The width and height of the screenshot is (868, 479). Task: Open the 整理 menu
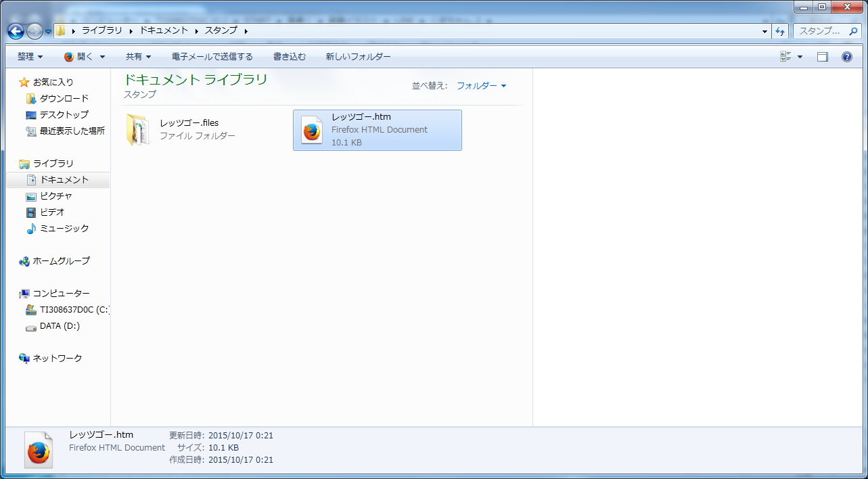click(x=30, y=57)
